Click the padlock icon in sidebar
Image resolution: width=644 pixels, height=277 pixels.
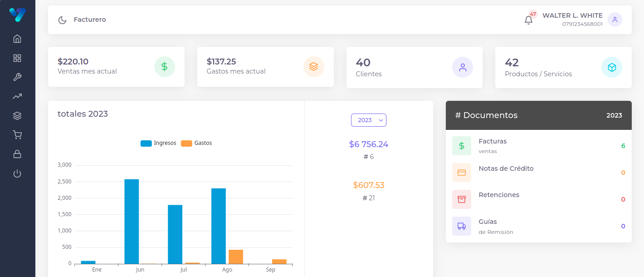tap(17, 154)
